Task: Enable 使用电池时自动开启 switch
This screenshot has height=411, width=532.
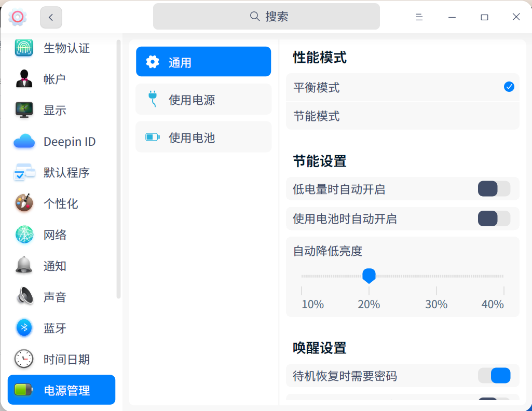Action: (494, 218)
